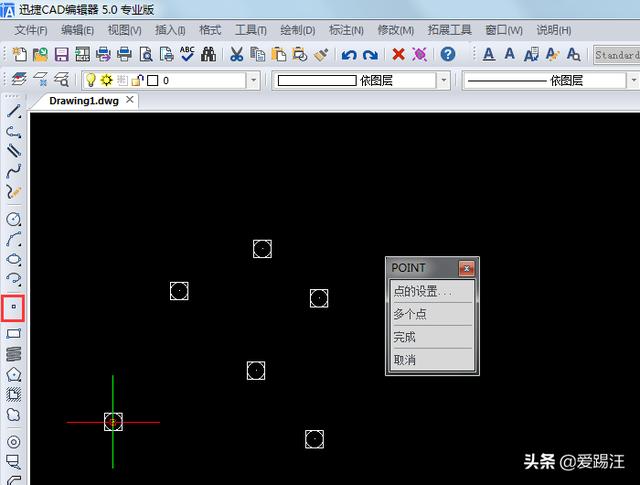Select the Revision Cloud tool

pyautogui.click(x=13, y=414)
